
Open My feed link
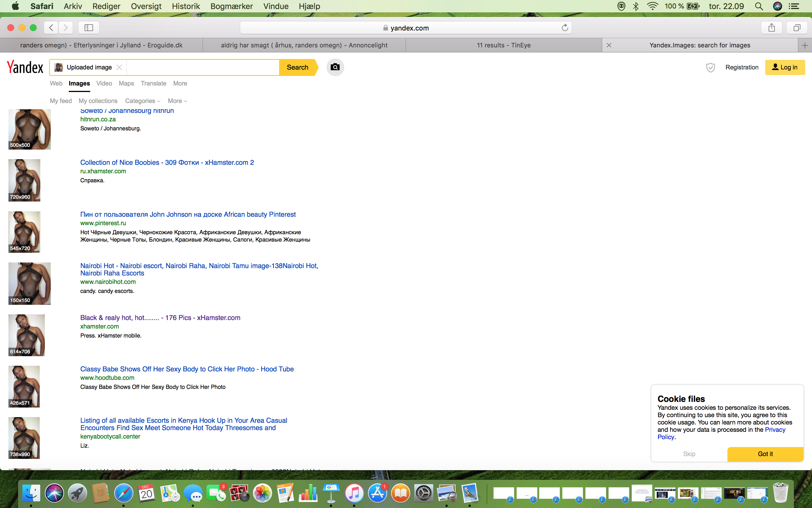click(61, 101)
